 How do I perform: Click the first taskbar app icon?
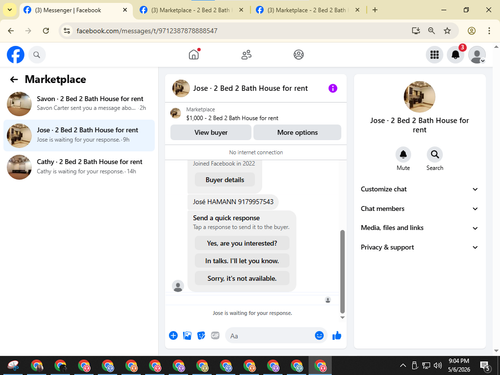click(x=13, y=366)
